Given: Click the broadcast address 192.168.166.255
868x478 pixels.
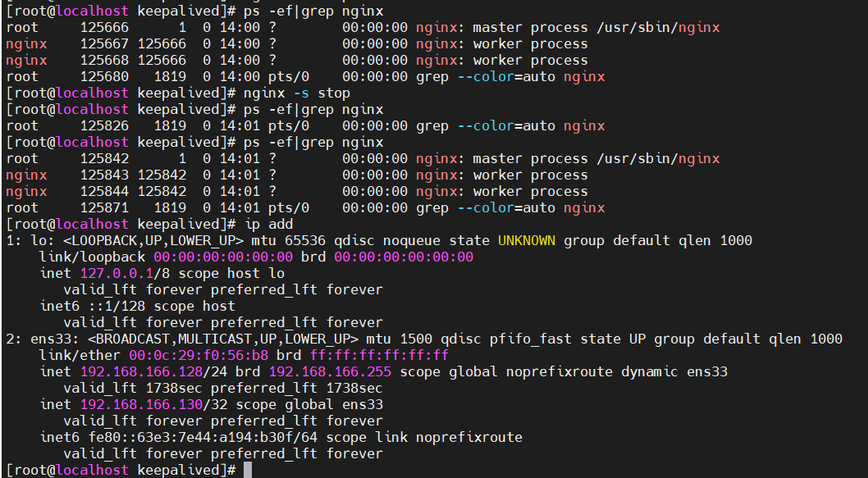Looking at the screenshot, I should tap(330, 371).
